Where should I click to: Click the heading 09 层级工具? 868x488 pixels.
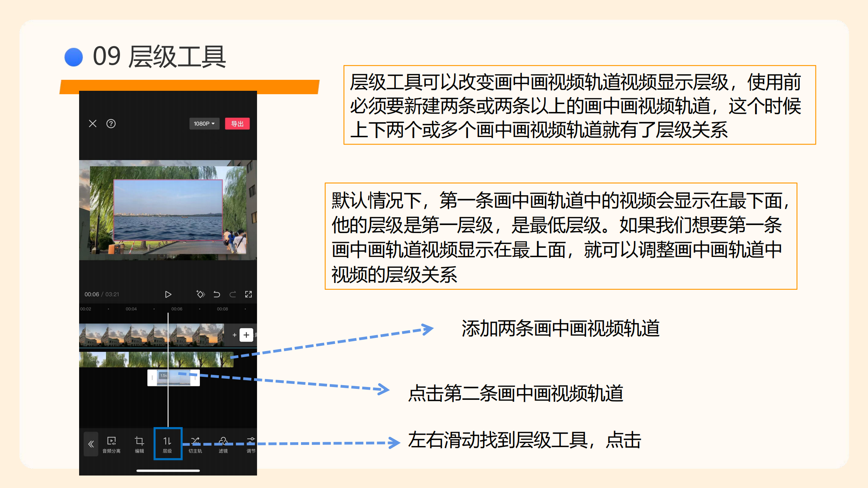click(159, 57)
